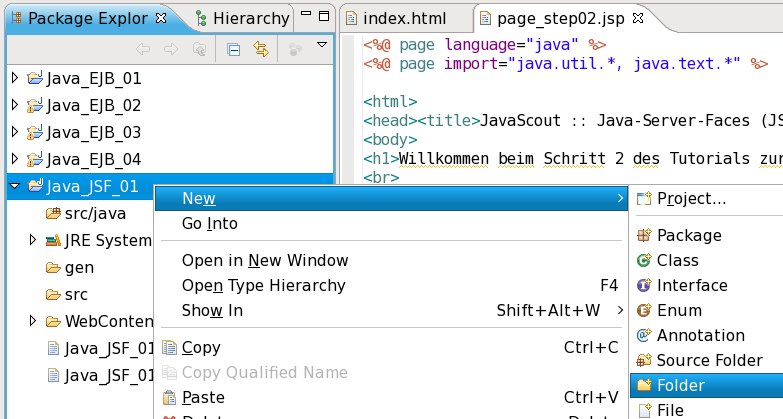Collapse the Java_JSF_01 project
Viewport: 783px width, 419px height.
click(x=14, y=186)
